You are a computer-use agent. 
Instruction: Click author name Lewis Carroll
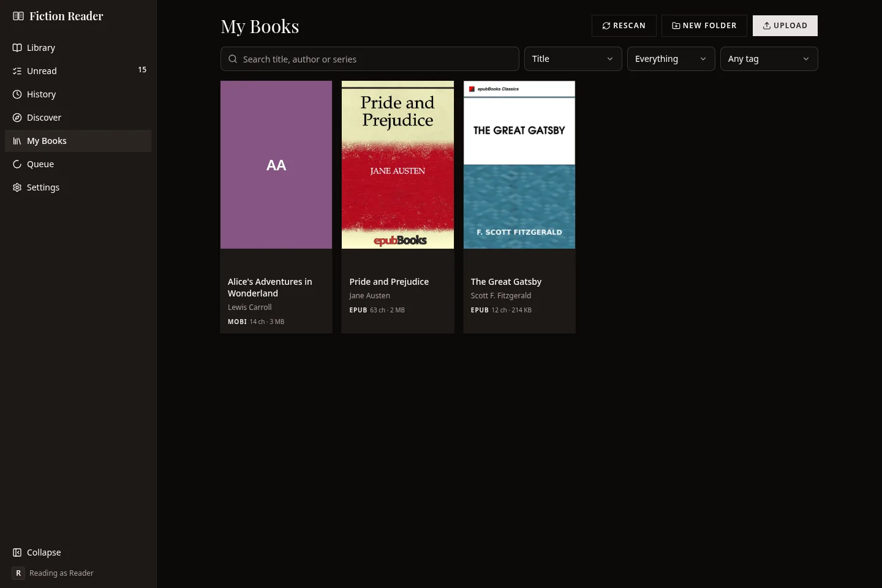[250, 307]
